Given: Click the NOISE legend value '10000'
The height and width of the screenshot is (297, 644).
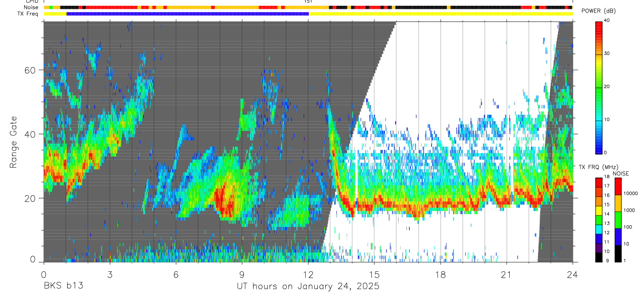Looking at the screenshot, I should [x=630, y=193].
